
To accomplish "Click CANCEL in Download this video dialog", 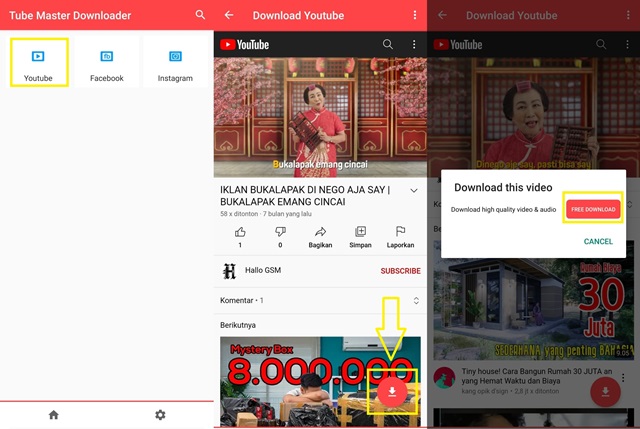I will pyautogui.click(x=598, y=241).
